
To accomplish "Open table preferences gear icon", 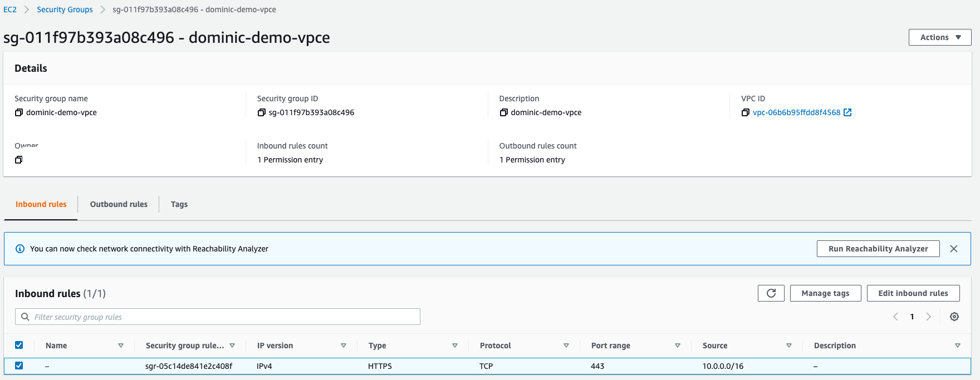I will point(954,317).
